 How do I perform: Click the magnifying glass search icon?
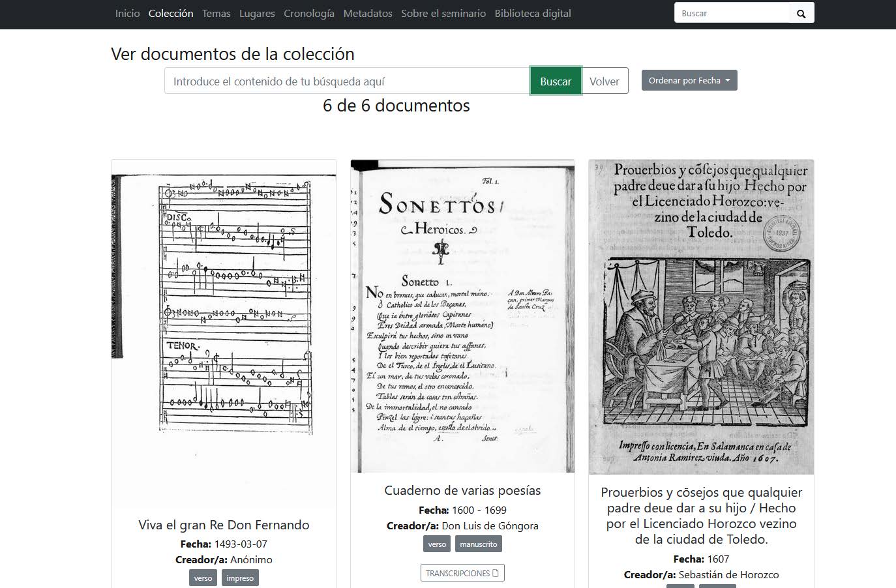point(801,14)
